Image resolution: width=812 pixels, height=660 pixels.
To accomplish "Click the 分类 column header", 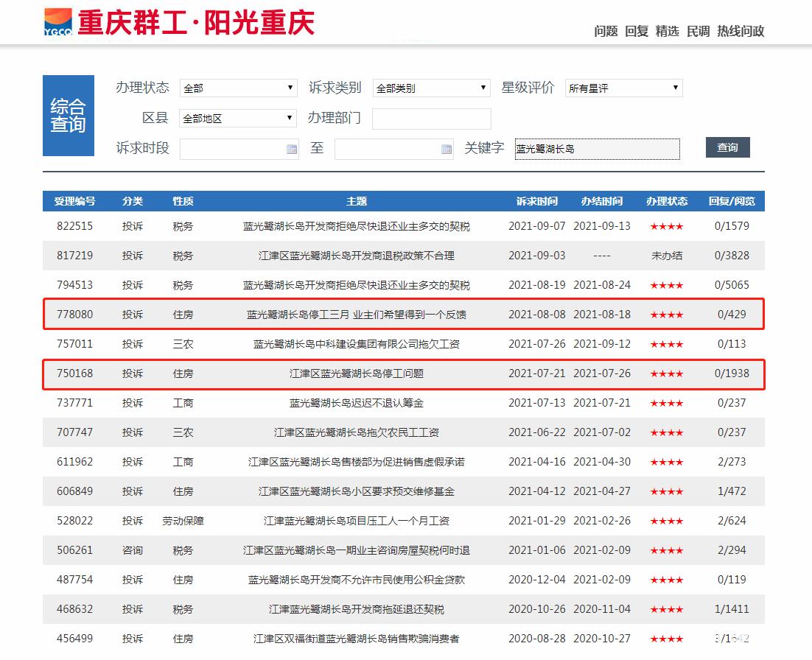I will [133, 201].
